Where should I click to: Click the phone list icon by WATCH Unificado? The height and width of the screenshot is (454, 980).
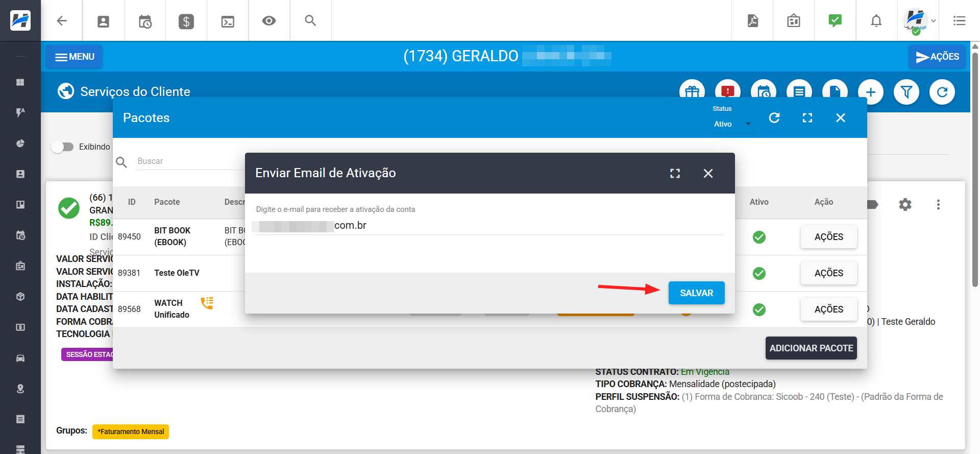pos(207,303)
